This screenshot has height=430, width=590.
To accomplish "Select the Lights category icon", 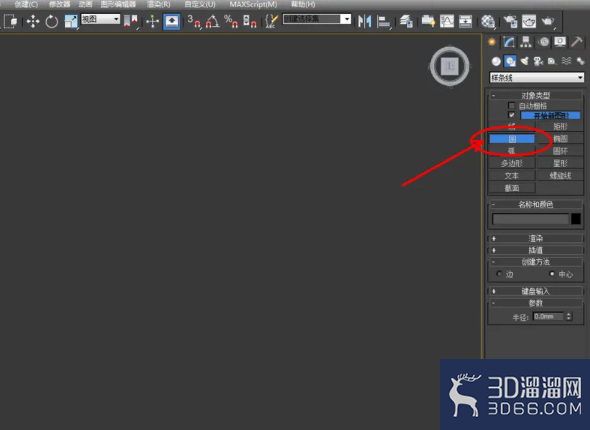I will (x=525, y=61).
